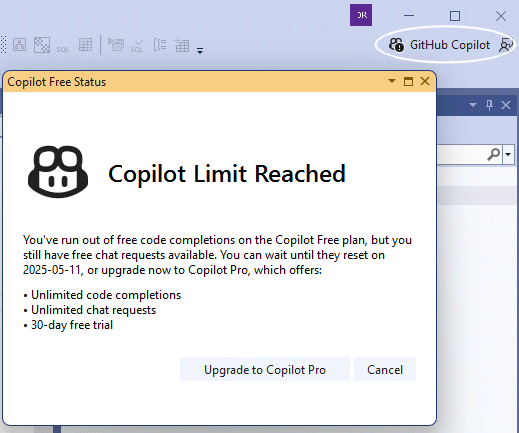Click the "Copilot Free Status" title text
This screenshot has height=433, width=519.
(57, 82)
